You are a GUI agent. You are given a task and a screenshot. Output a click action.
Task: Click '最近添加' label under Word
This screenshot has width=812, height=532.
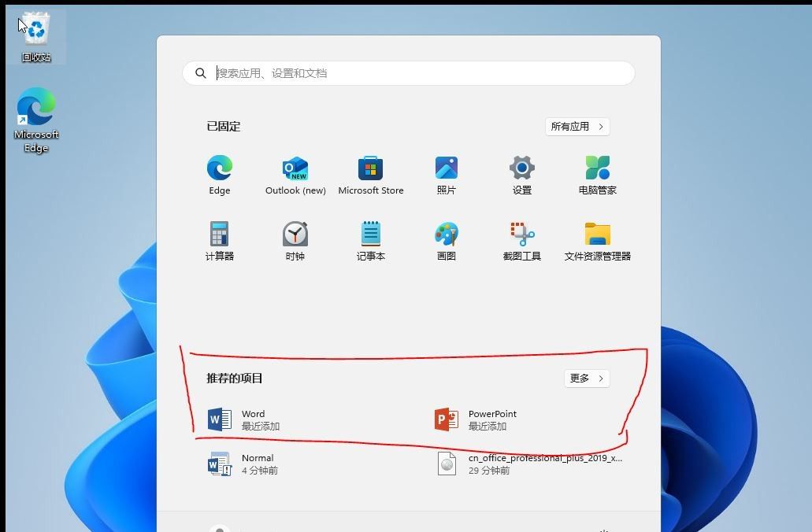pos(261,427)
